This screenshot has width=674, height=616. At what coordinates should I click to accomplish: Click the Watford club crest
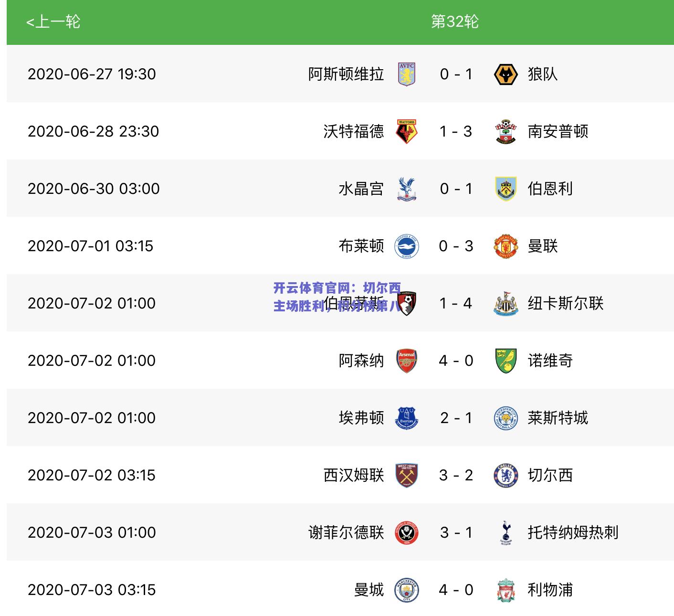click(x=407, y=131)
